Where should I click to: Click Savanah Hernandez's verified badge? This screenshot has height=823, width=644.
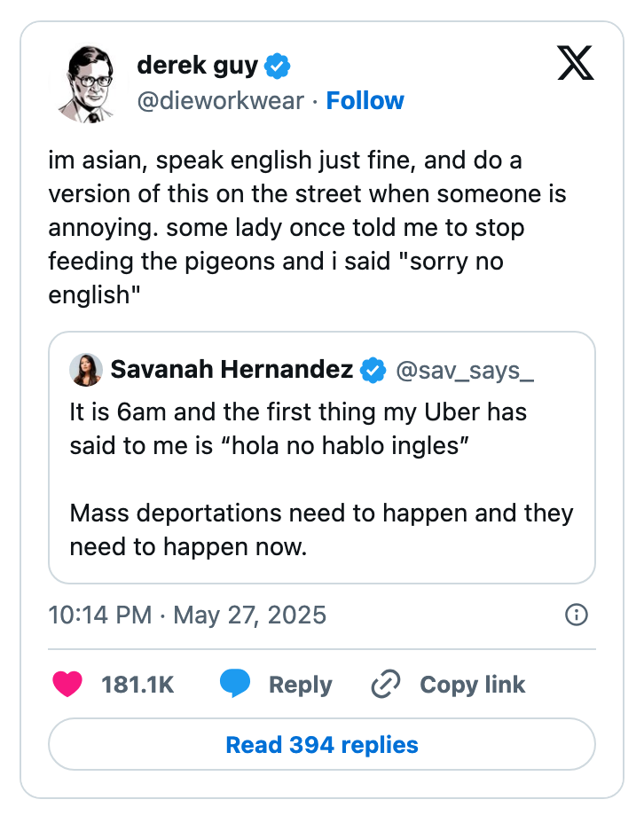373,370
